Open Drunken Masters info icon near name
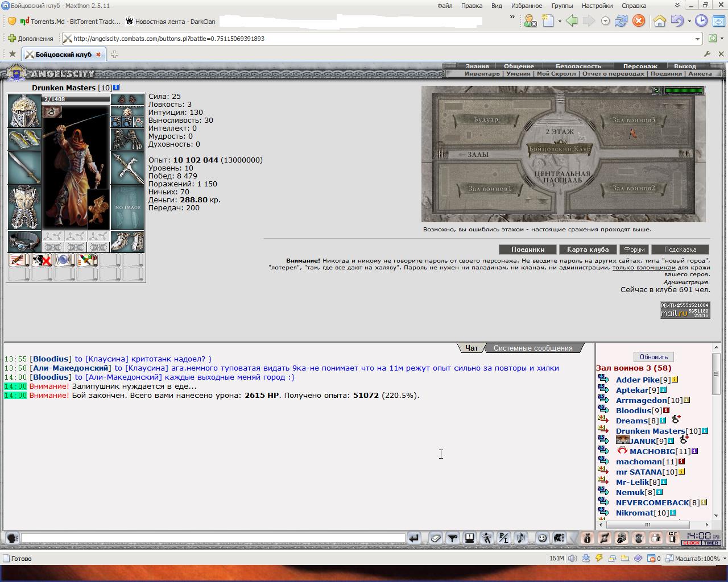This screenshot has width=728, height=582. point(117,88)
